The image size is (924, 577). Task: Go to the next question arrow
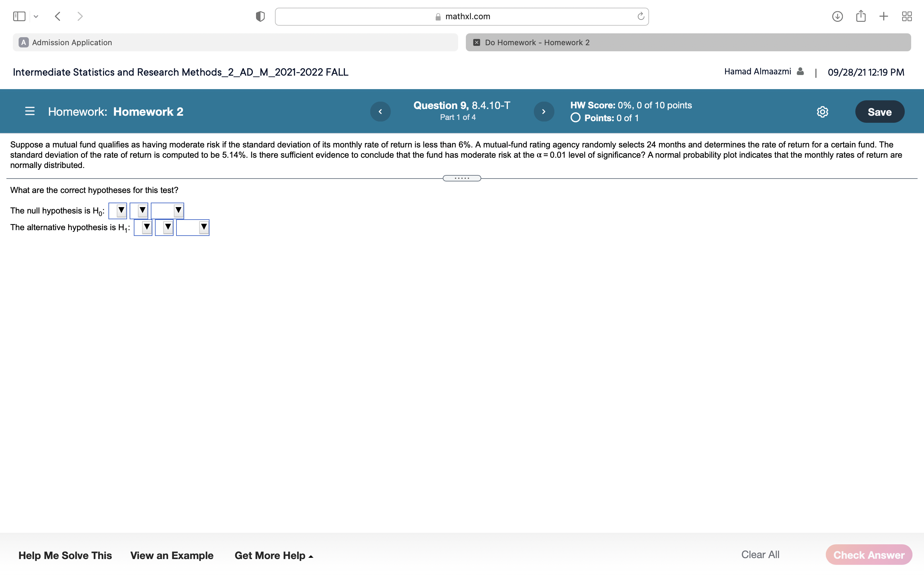(x=544, y=112)
